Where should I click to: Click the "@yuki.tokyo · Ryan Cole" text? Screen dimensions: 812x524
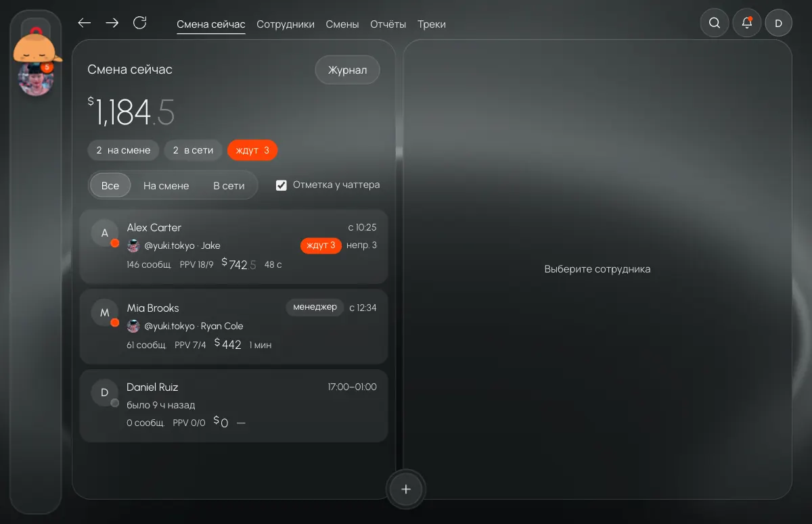click(194, 326)
